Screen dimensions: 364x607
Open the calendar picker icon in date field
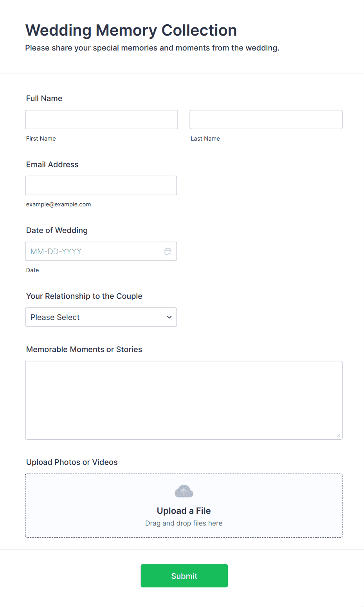tap(168, 251)
